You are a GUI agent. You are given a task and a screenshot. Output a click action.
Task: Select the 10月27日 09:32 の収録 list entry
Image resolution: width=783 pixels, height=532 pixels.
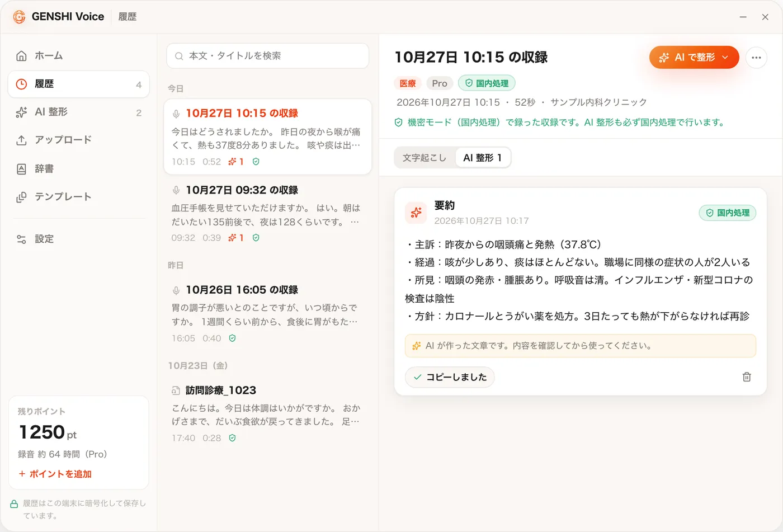coord(268,214)
